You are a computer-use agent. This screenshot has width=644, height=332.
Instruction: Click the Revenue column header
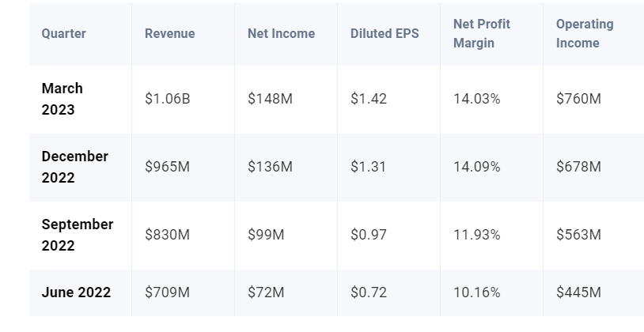pos(169,34)
